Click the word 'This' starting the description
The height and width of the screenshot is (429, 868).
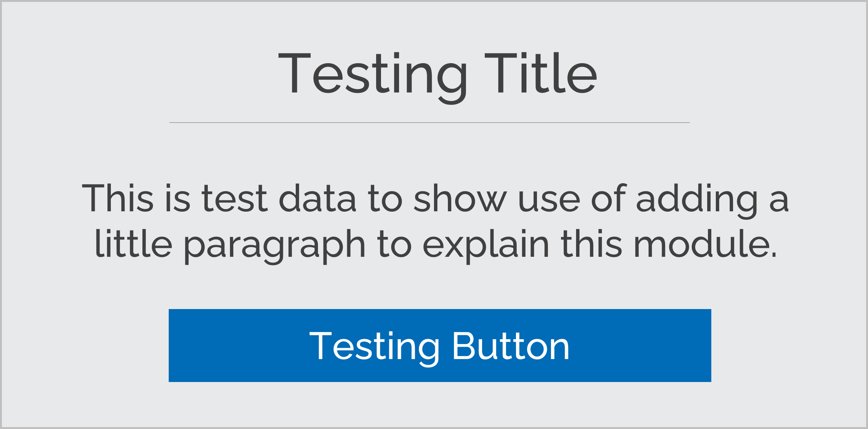tap(118, 198)
